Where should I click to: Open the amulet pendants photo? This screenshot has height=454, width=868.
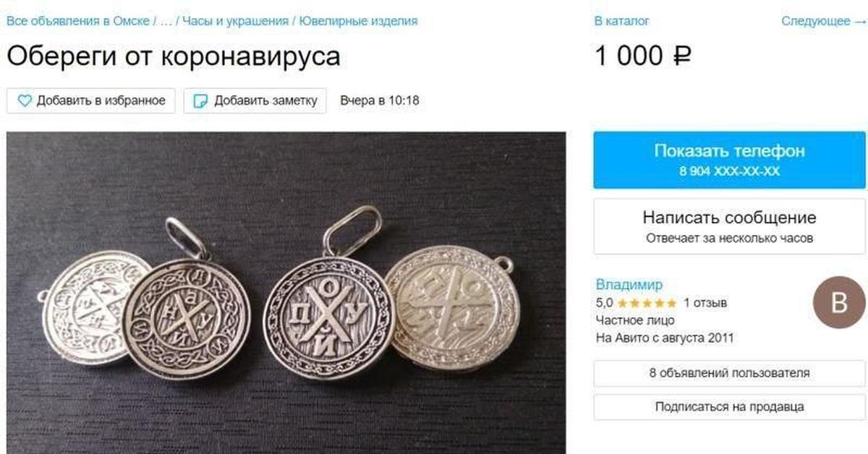tap(286, 293)
